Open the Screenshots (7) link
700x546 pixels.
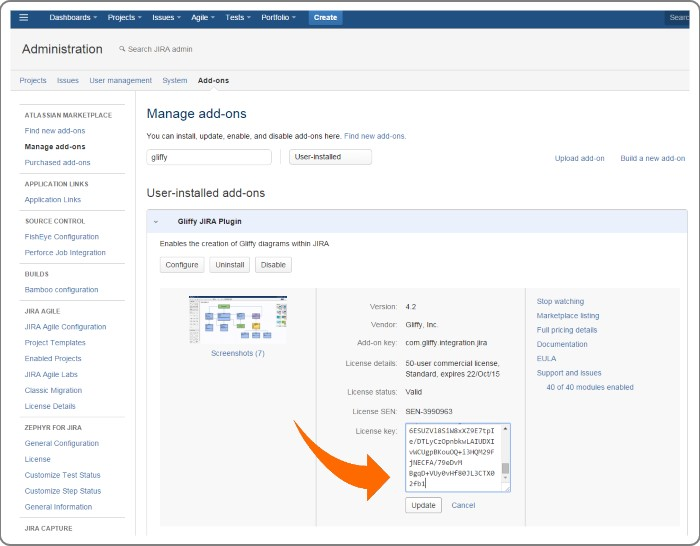click(238, 353)
